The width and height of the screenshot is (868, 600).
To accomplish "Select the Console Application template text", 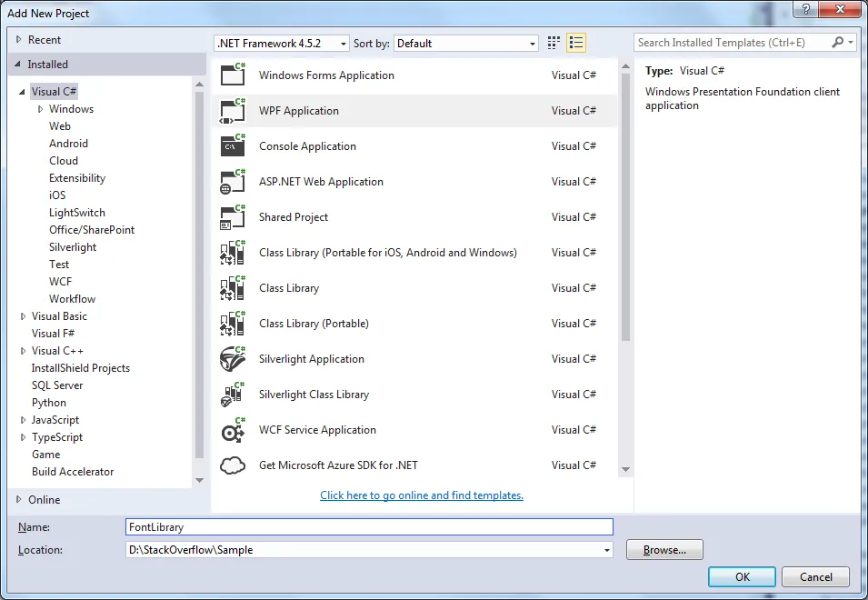I will [308, 146].
